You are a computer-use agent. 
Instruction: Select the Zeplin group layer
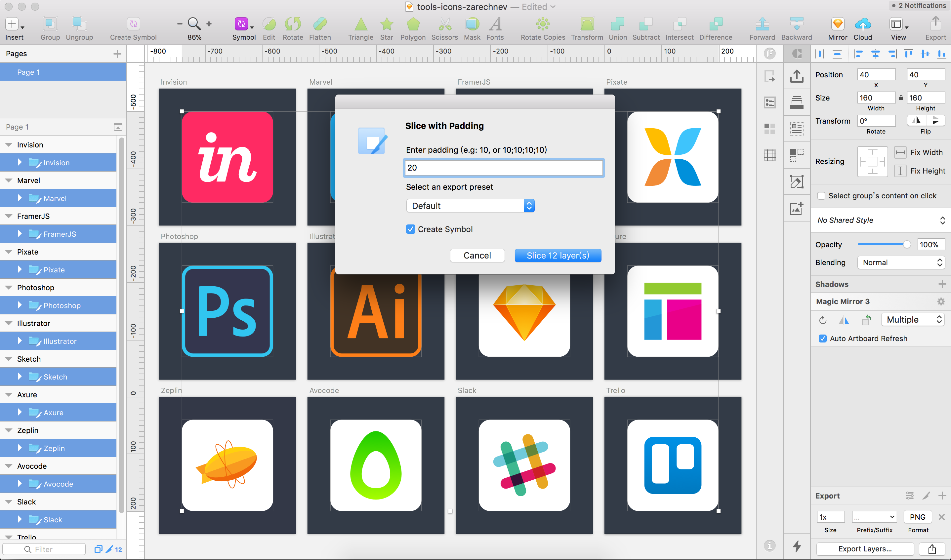click(58, 448)
